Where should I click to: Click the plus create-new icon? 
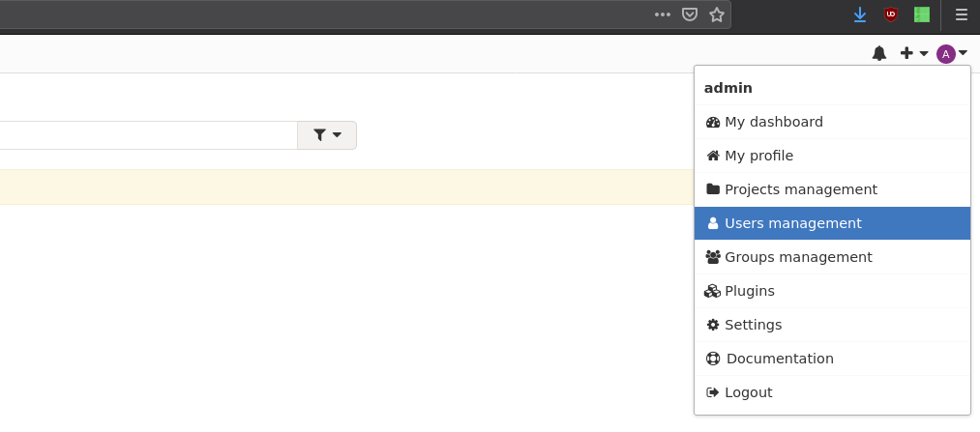click(906, 54)
